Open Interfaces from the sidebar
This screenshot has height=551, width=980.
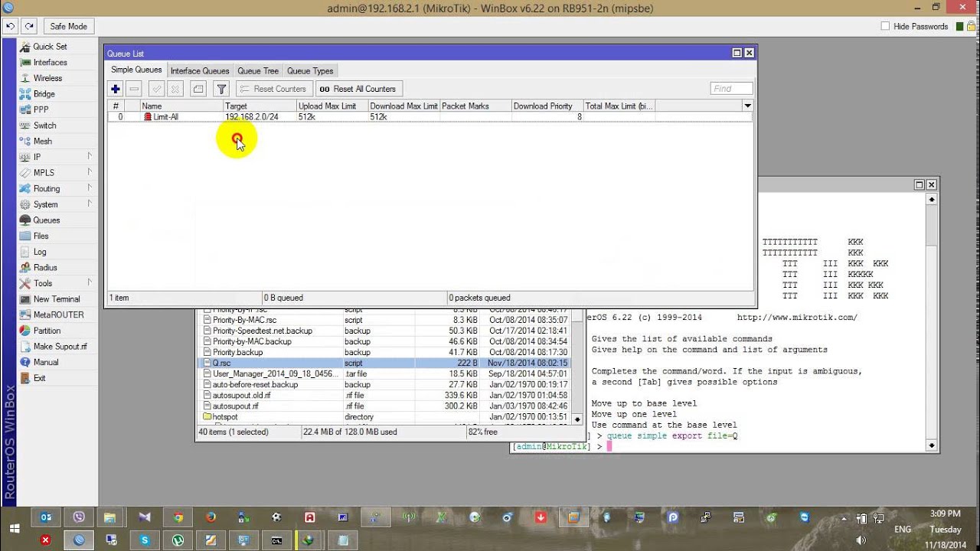point(50,62)
